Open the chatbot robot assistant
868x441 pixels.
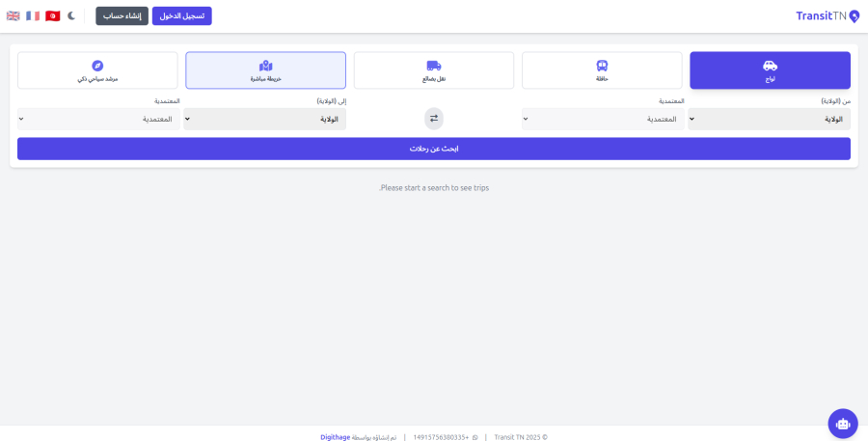click(x=842, y=423)
